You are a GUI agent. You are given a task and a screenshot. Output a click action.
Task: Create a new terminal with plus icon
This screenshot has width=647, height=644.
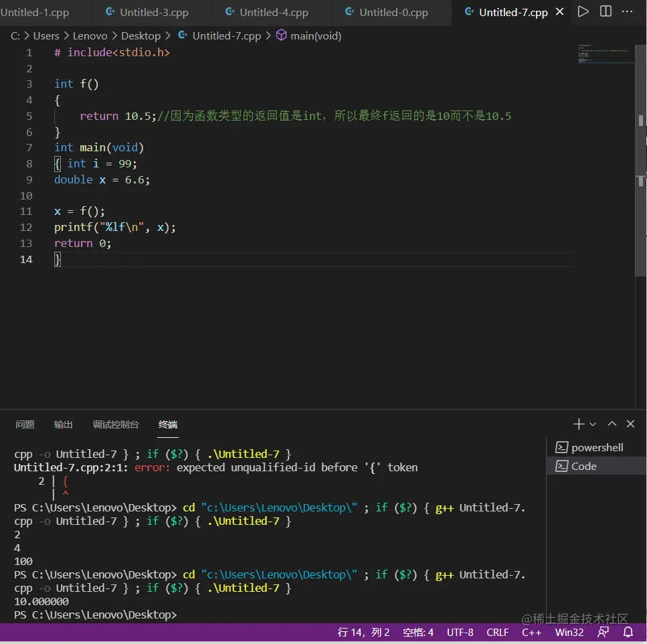tap(579, 424)
